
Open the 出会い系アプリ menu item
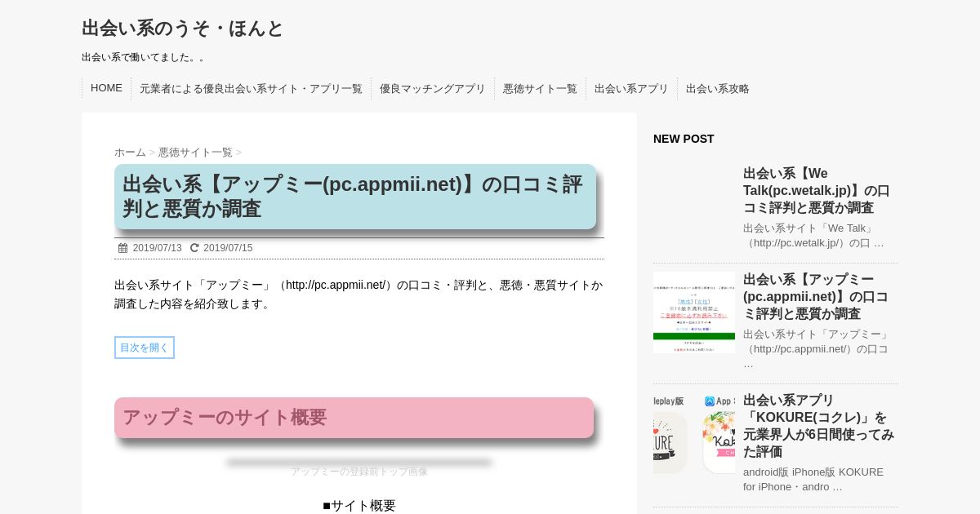pyautogui.click(x=631, y=88)
